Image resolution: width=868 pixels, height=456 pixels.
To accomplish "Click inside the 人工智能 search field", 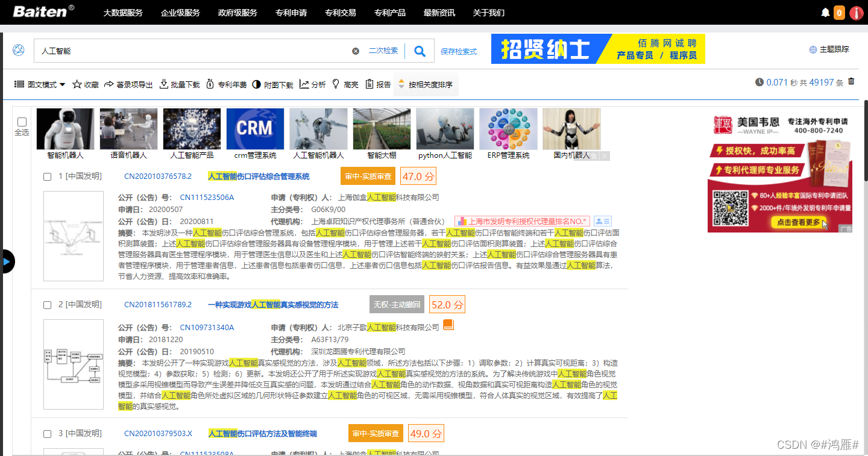I will pyautogui.click(x=193, y=51).
